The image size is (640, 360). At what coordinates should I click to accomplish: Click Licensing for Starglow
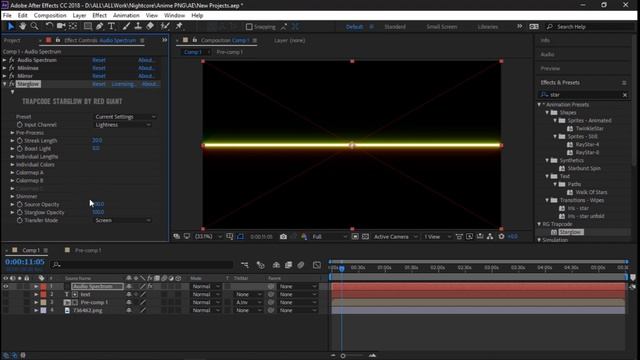[x=123, y=84]
